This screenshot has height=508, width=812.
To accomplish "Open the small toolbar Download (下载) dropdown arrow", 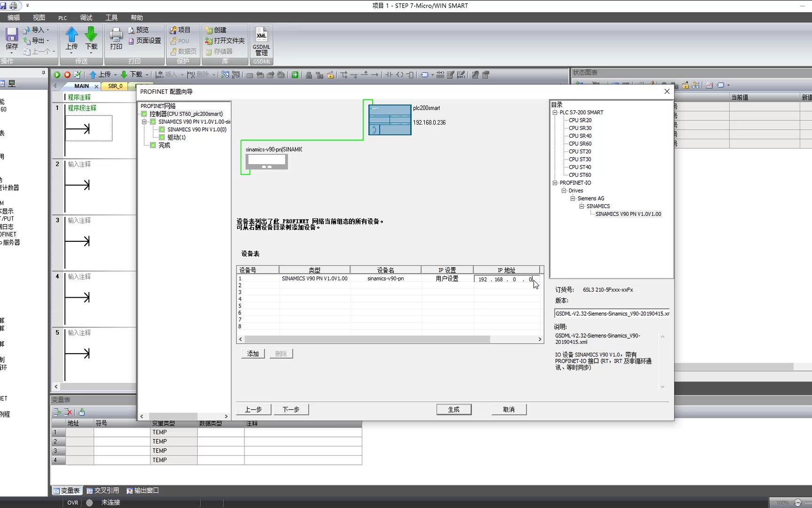I will click(147, 74).
